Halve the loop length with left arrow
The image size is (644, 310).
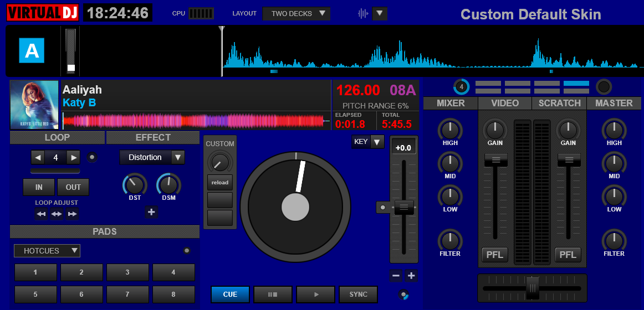[x=38, y=157]
